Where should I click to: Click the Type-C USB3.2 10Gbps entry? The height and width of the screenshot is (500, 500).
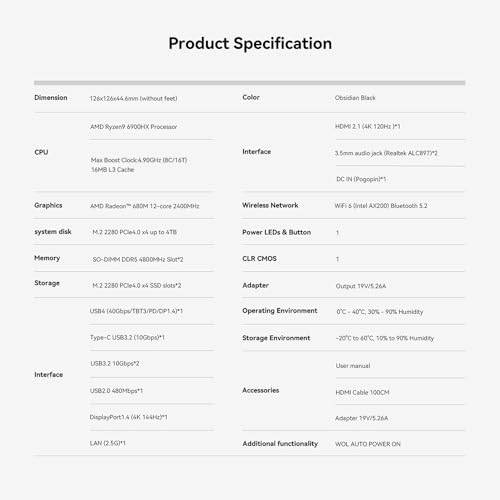[127, 337]
